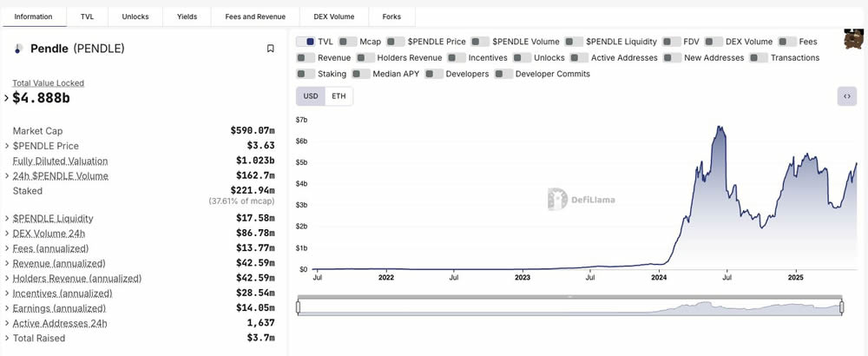Expand the Total Value Locked breakdown
868x356 pixels.
click(7, 98)
